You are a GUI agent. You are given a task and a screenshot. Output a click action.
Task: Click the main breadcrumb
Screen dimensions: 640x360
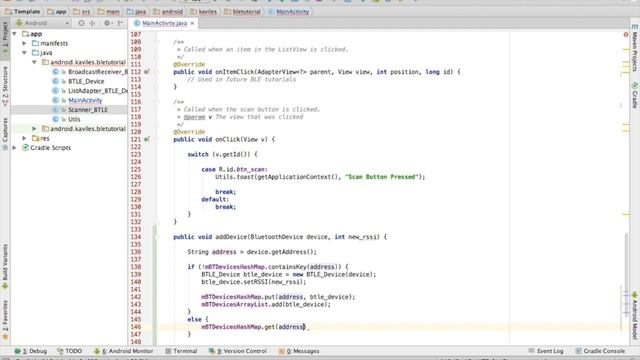(109, 11)
